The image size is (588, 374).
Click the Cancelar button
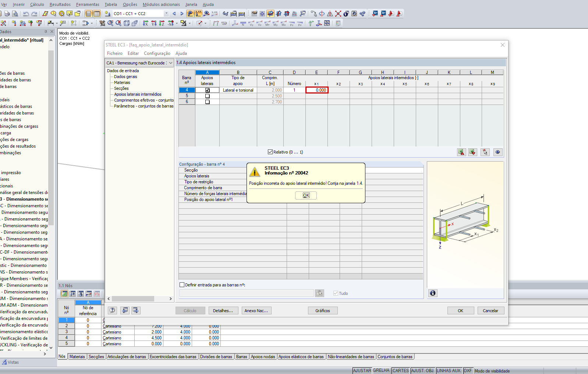click(x=490, y=311)
